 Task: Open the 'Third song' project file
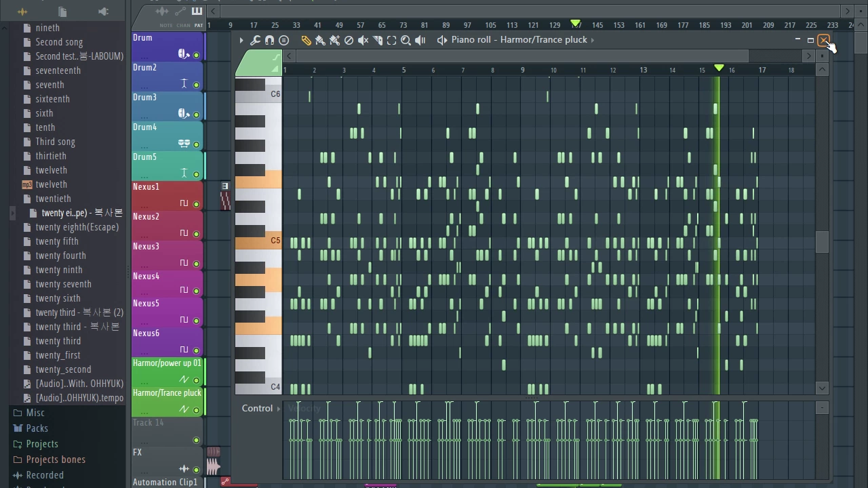(55, 142)
